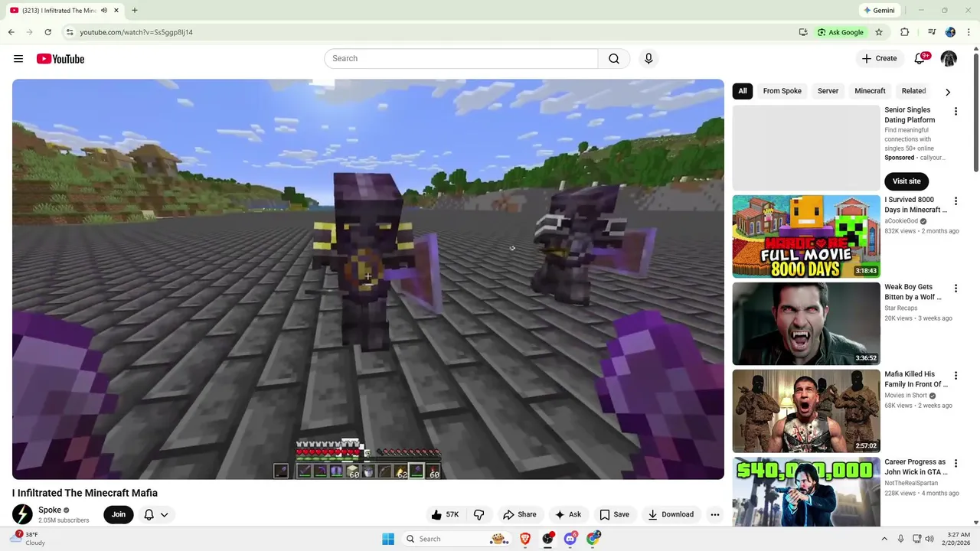Visit site for Senior Singles ad

[906, 181]
